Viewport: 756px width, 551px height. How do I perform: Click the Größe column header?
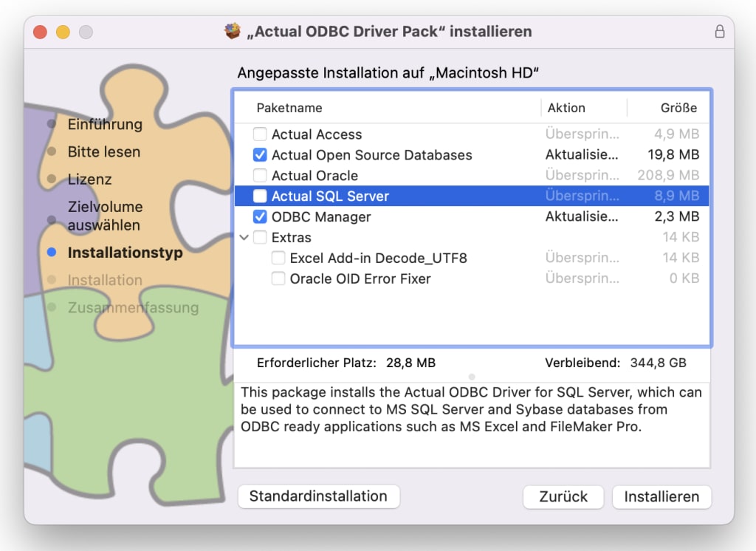pos(678,108)
